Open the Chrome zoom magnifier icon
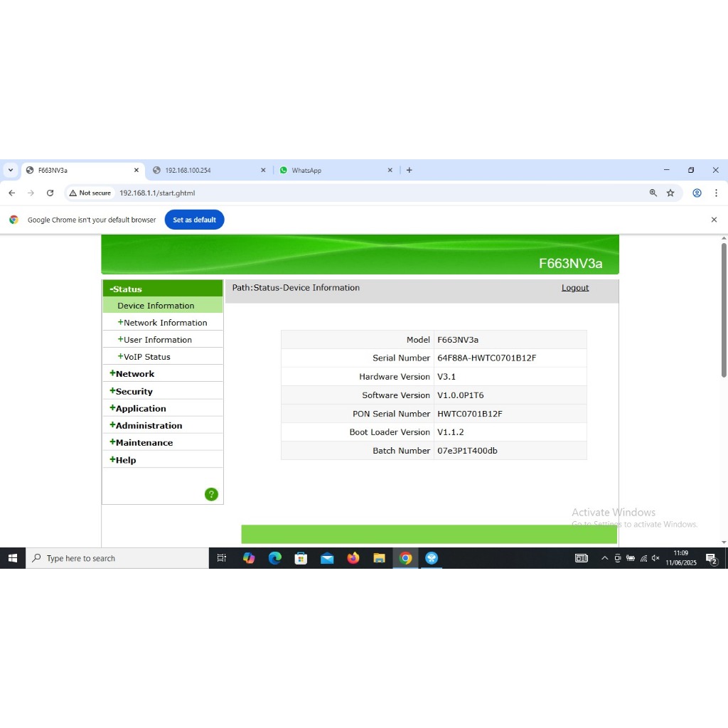The width and height of the screenshot is (728, 728). tap(653, 193)
